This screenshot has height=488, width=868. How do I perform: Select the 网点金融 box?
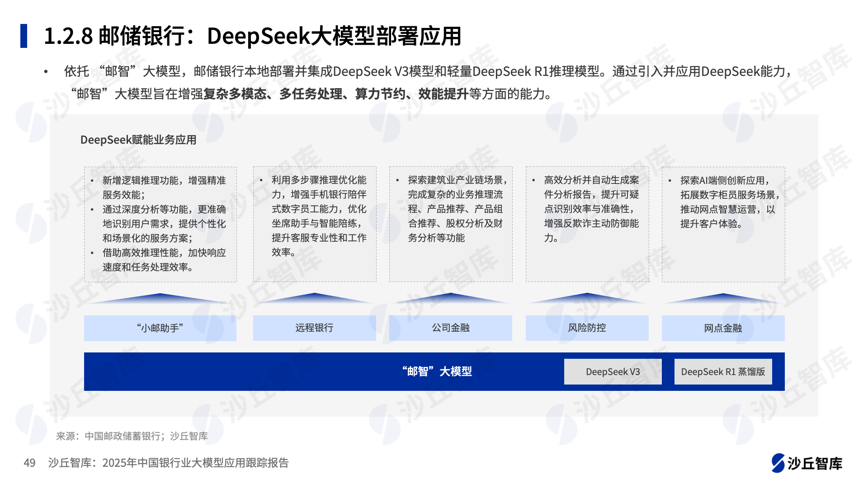[723, 328]
